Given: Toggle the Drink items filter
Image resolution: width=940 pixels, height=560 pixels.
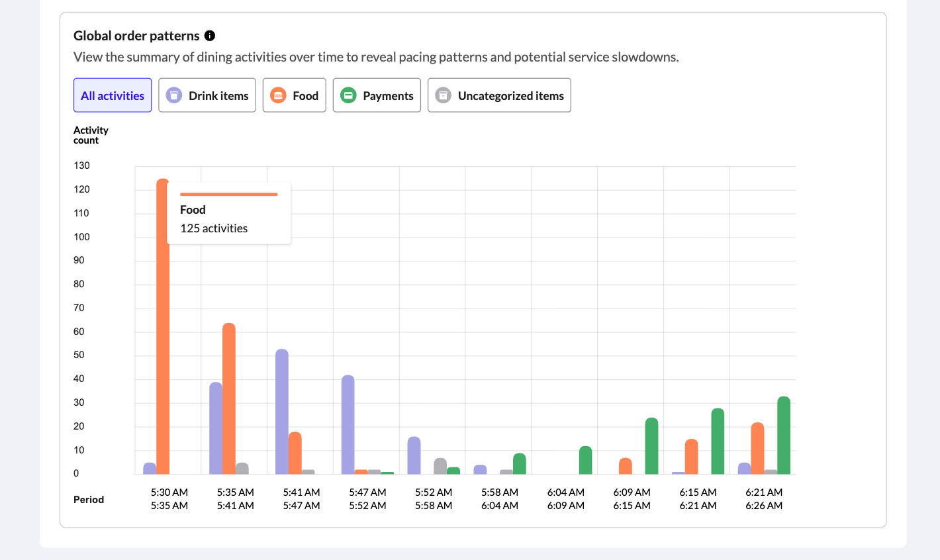Looking at the screenshot, I should pos(207,95).
